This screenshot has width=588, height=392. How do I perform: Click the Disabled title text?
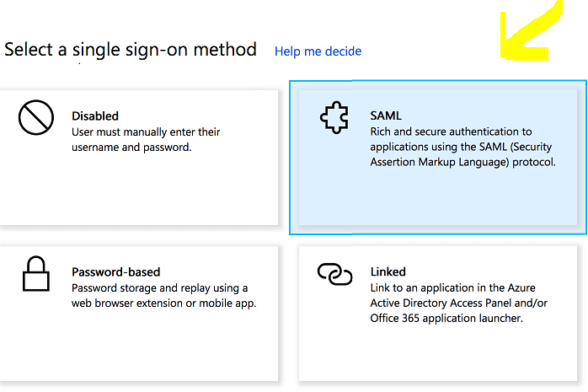95,115
